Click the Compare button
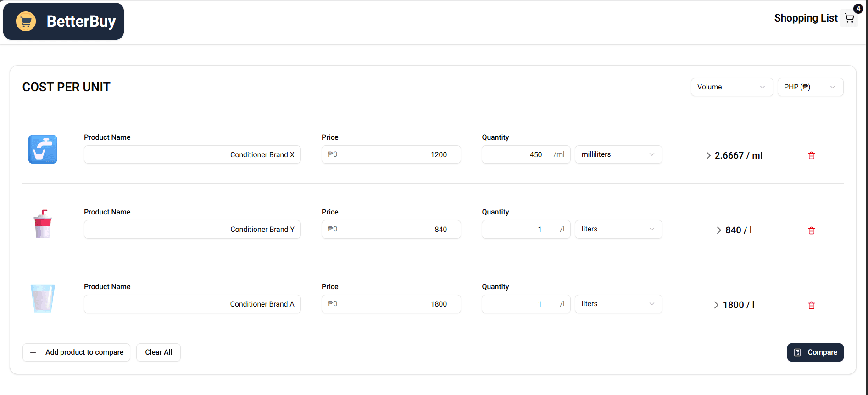Image resolution: width=868 pixels, height=395 pixels. (815, 352)
